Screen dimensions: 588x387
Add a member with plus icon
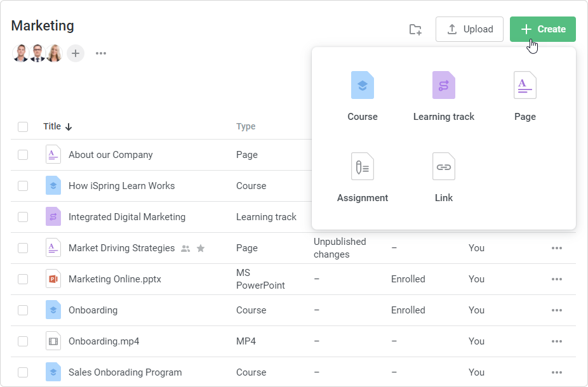coord(76,53)
